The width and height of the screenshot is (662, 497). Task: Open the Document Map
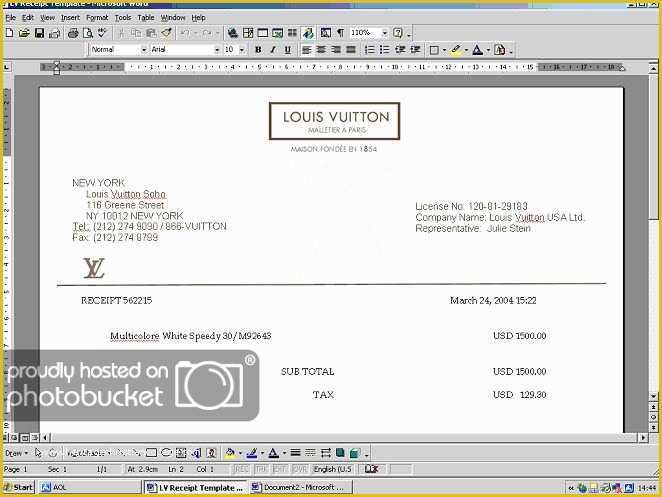326,33
